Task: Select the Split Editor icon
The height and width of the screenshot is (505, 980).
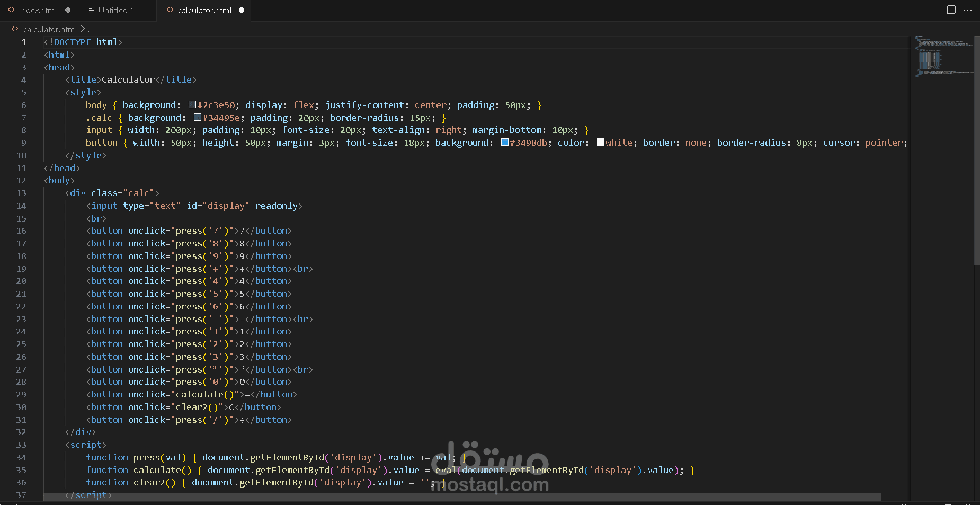Action: tap(950, 10)
